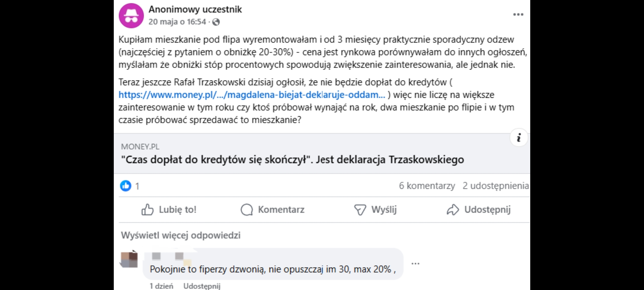Click the commenter's profile picture thumbnail
Screen dimensions: 644x290
(x=129, y=259)
